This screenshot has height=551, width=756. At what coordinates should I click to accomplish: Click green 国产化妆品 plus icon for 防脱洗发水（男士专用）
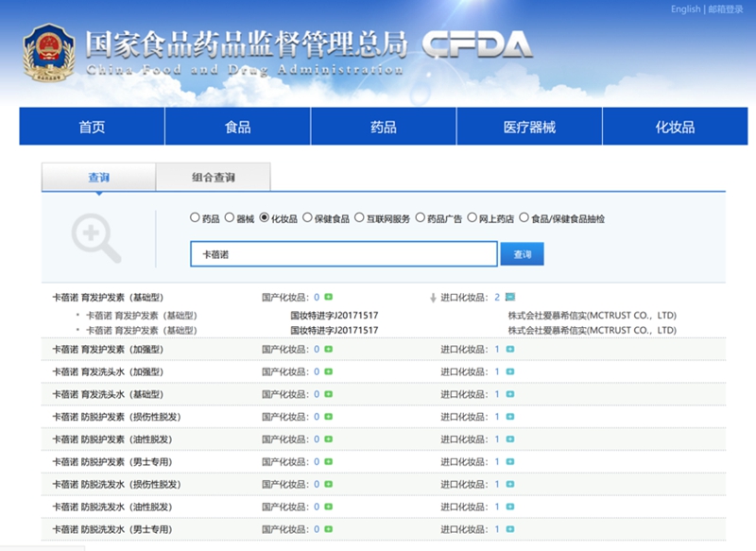click(x=328, y=529)
